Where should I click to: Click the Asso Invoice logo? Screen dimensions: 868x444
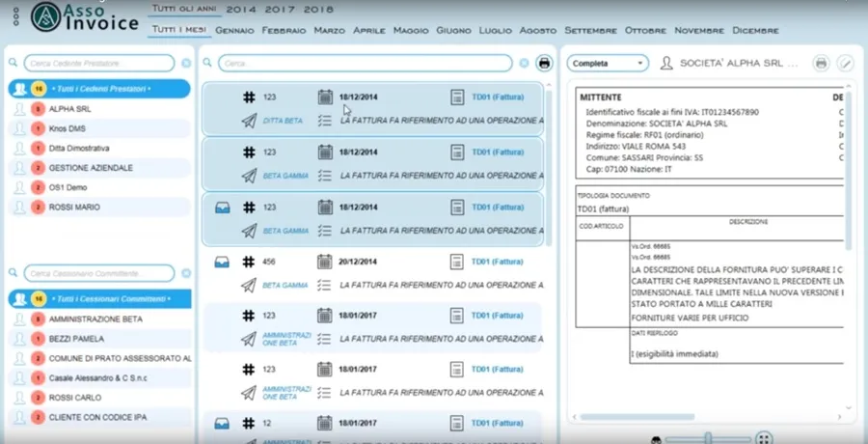pyautogui.click(x=85, y=16)
